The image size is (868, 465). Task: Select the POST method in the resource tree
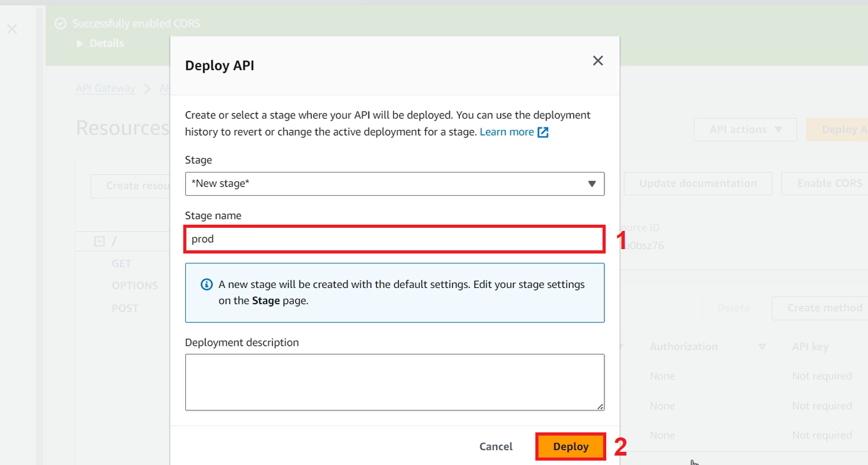tap(125, 307)
